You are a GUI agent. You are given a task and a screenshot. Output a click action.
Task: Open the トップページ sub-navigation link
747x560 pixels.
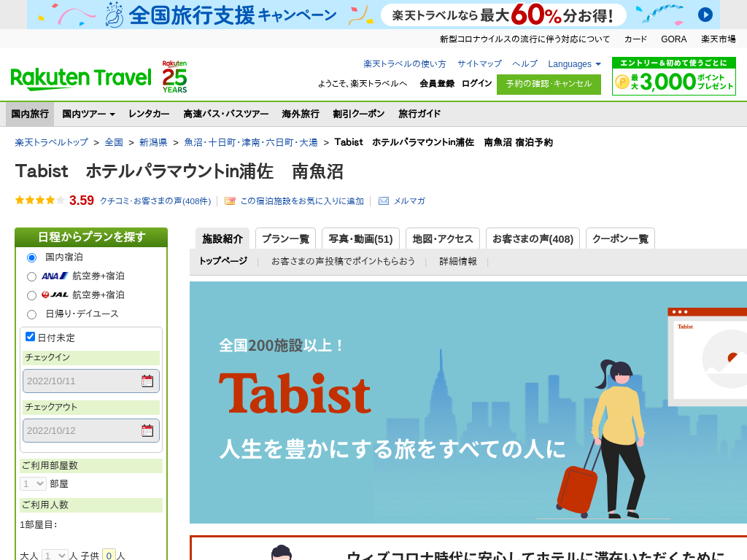223,261
